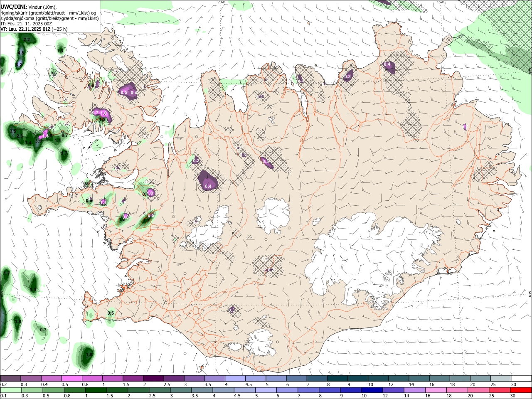Click the 6.2 precipitation value offshore
532x399 pixels.
pos(19,65)
